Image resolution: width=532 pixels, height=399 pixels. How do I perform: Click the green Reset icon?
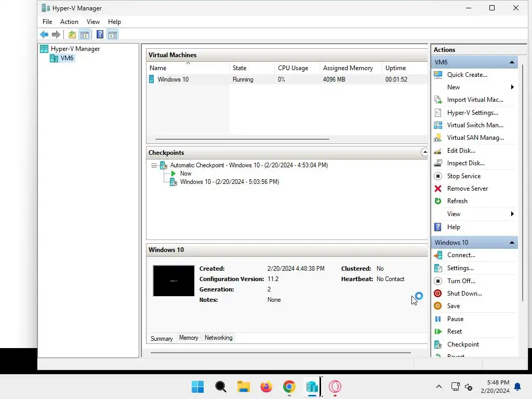[438, 331]
